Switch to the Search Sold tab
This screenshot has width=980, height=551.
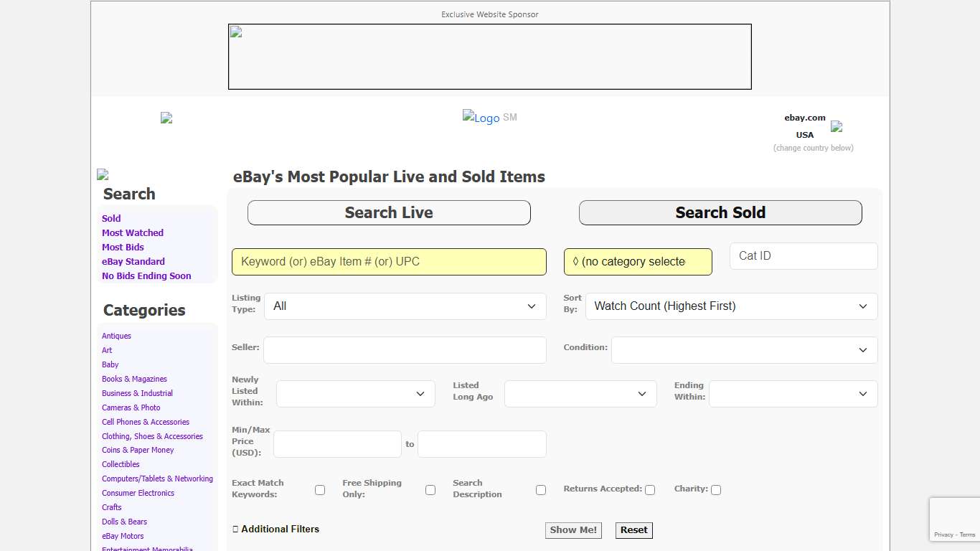coord(720,212)
